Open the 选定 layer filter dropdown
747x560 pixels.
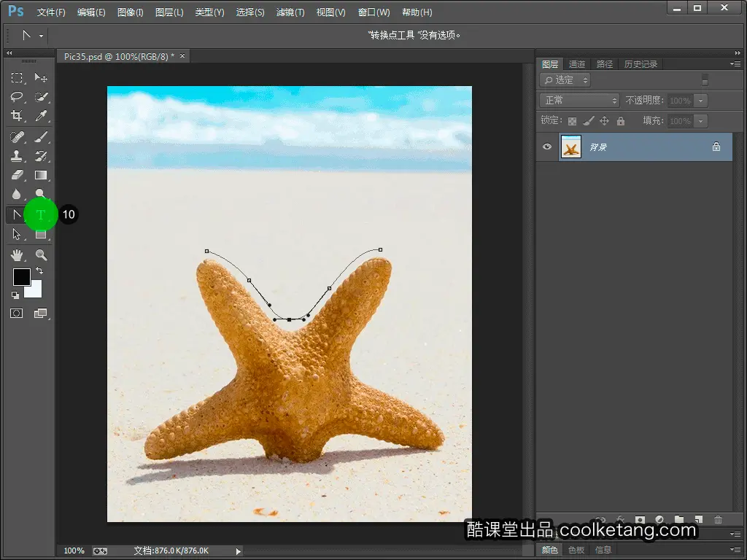565,80
